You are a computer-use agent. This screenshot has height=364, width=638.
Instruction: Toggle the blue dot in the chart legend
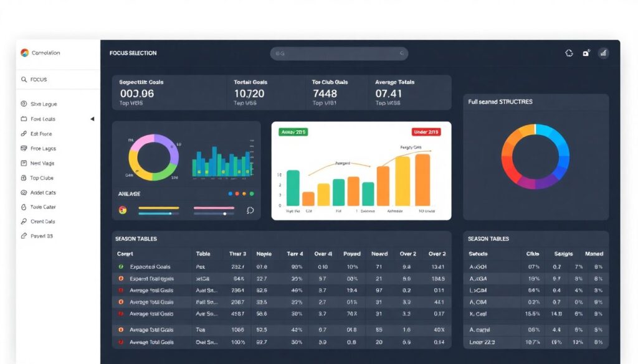pos(231,194)
